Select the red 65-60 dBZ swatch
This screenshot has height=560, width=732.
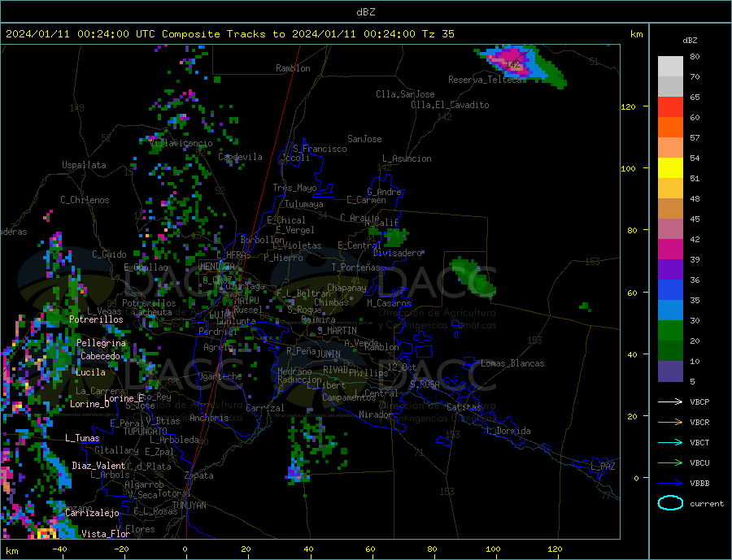(x=670, y=106)
